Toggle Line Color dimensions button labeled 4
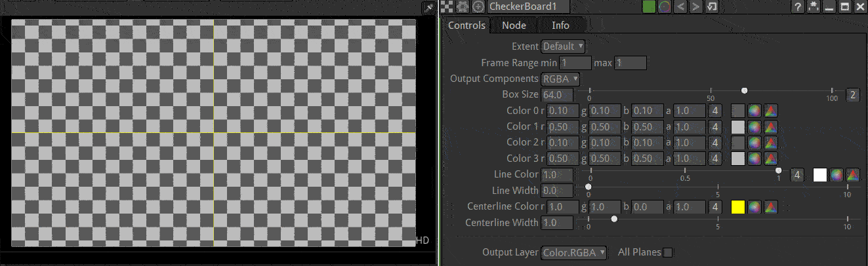Screen dimensions: 868x266 797,175
